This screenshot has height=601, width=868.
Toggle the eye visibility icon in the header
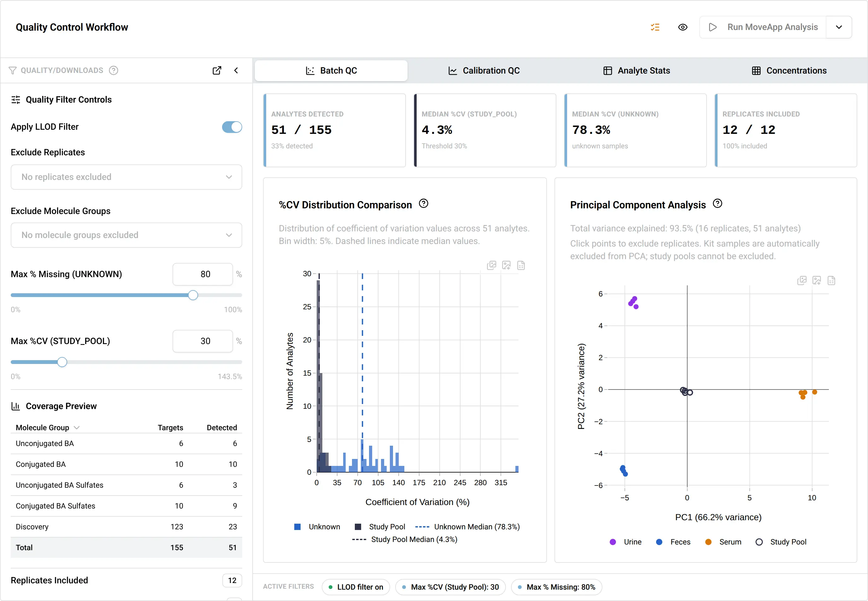click(683, 27)
